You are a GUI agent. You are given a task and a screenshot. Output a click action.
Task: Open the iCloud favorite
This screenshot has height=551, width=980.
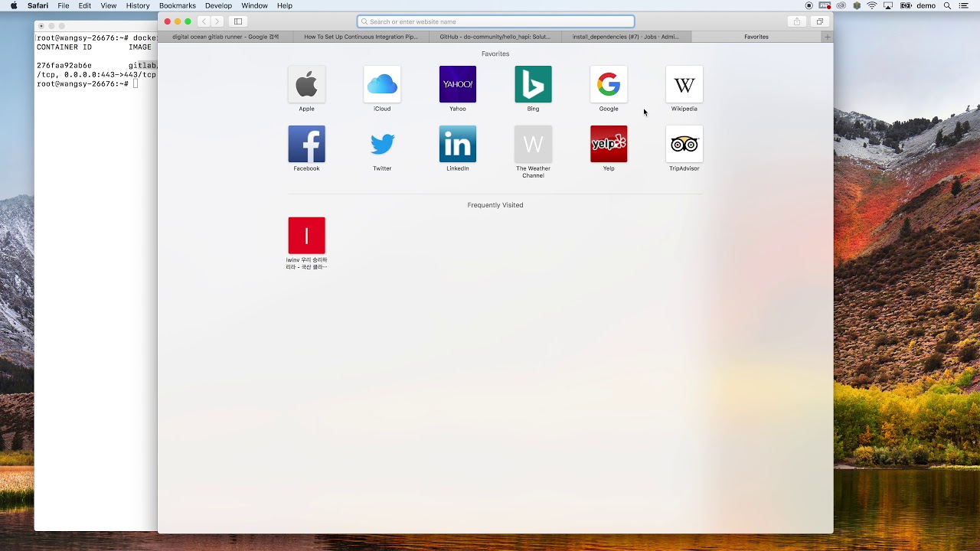[x=382, y=84]
